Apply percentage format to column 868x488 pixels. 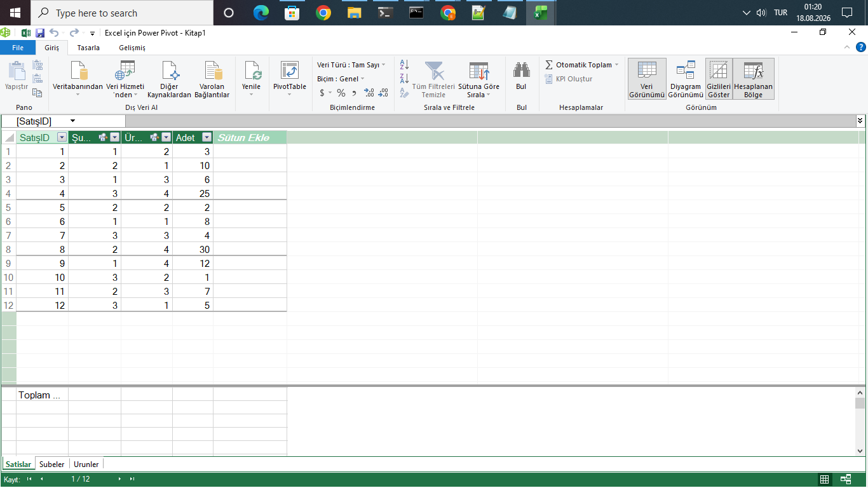pos(341,93)
